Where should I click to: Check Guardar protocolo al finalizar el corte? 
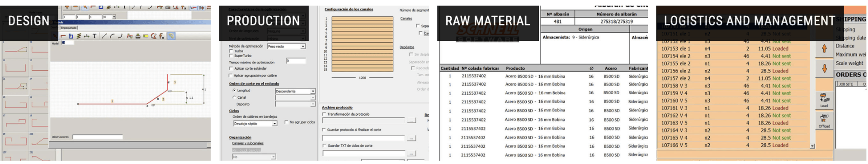click(324, 130)
